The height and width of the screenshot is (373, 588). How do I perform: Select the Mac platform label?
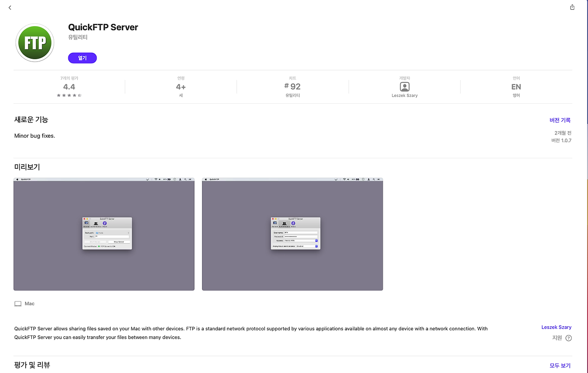pos(29,304)
